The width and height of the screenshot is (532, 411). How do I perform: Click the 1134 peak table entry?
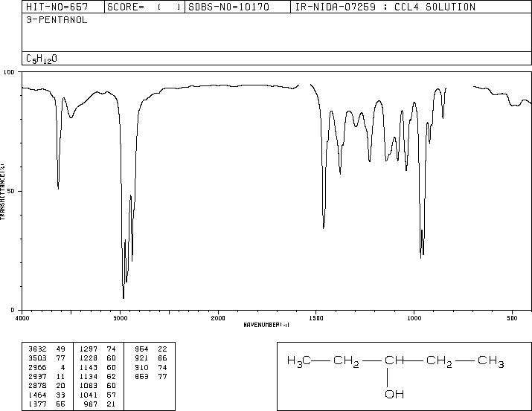(x=89, y=377)
